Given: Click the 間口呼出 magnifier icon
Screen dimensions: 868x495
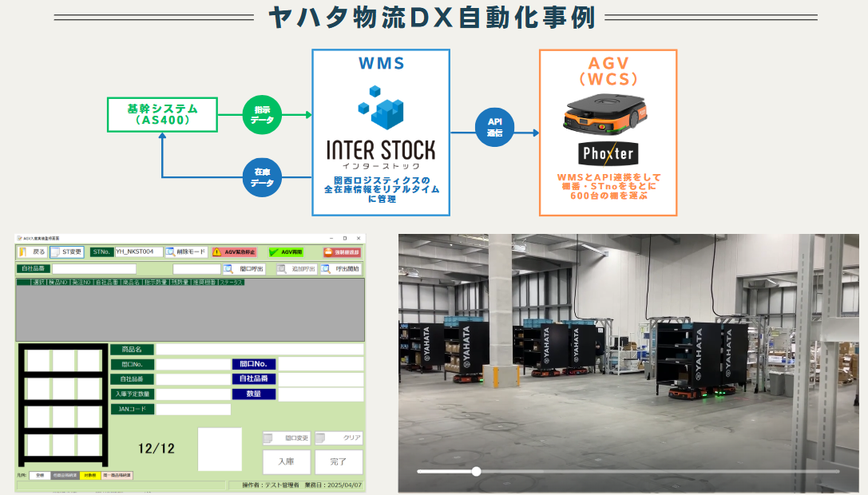Looking at the screenshot, I should click(228, 269).
